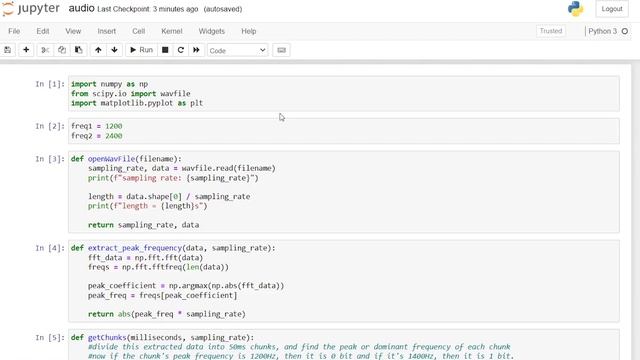Click the from scipy.io import wavfile line

[131, 93]
